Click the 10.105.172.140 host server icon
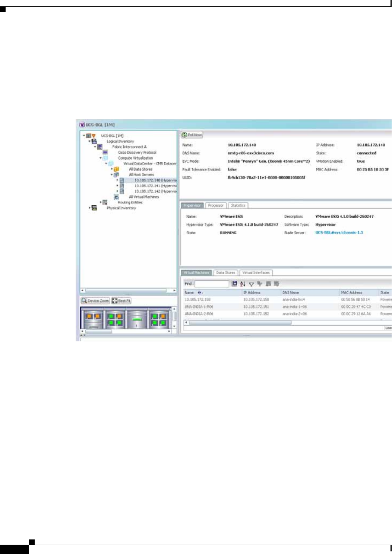 [122, 180]
